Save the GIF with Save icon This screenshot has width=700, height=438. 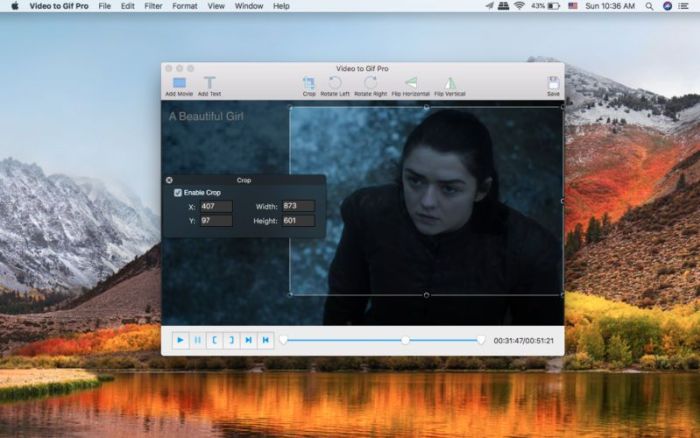tap(553, 84)
